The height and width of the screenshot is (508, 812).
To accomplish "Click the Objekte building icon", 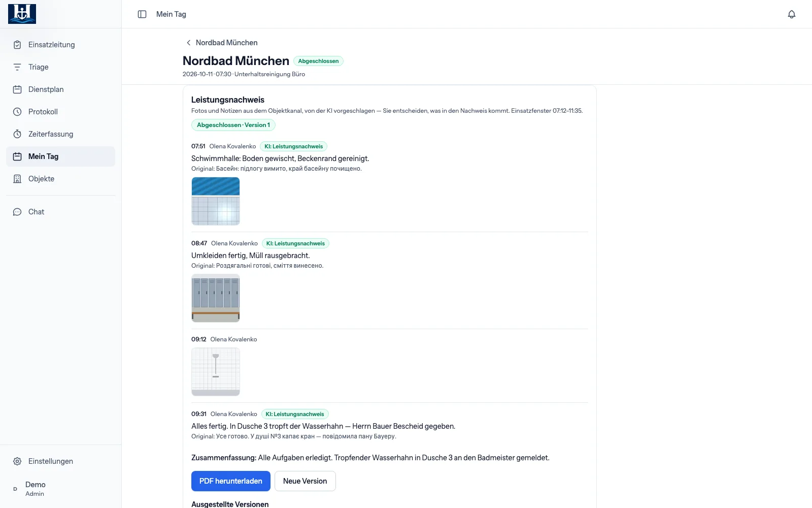I will (17, 179).
